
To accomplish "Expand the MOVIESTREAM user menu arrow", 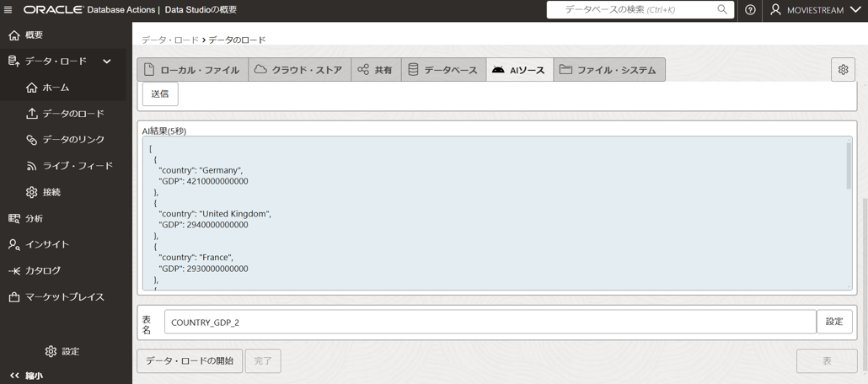I will 855,10.
